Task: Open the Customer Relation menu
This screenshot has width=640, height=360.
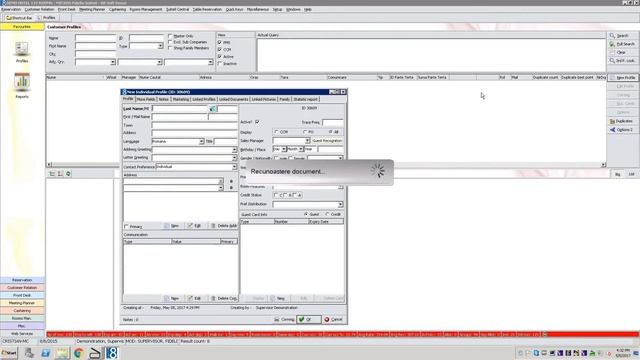Action: pos(39,9)
